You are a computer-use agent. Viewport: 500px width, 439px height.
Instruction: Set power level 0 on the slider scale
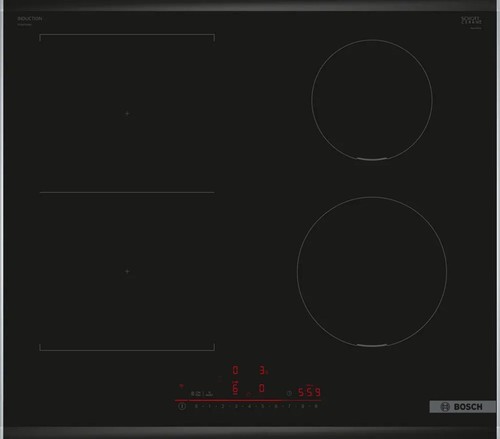(x=196, y=406)
